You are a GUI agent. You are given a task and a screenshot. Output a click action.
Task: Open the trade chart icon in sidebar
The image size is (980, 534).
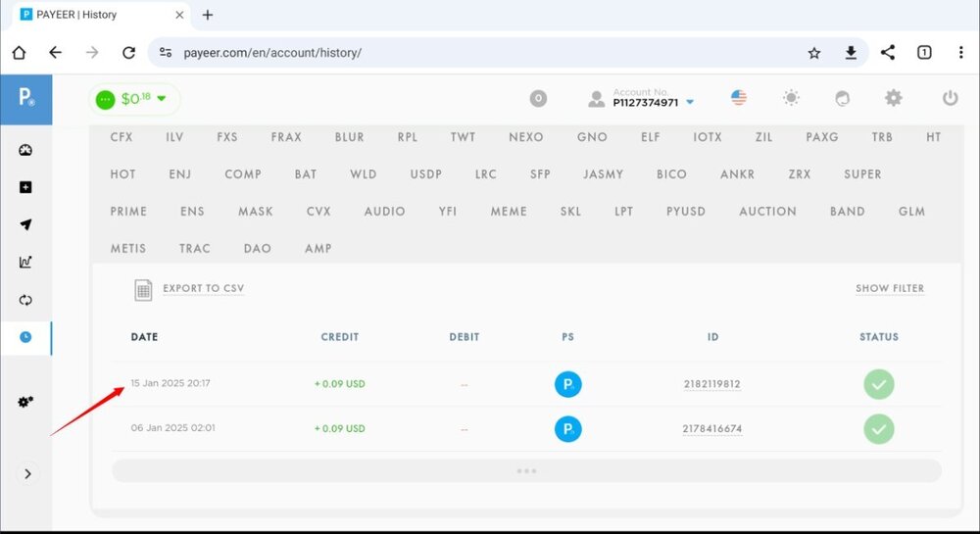25,262
